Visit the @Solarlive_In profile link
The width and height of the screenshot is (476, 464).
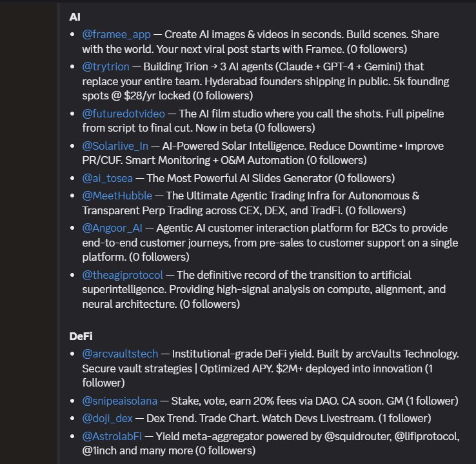coord(115,145)
